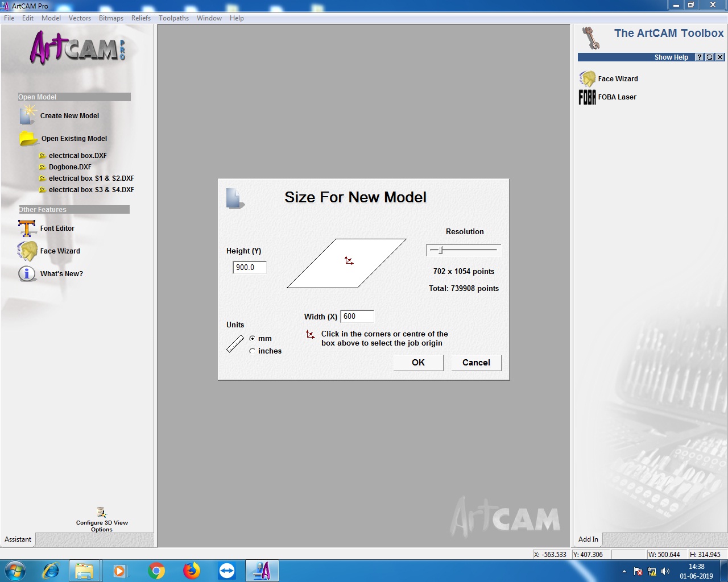Open TeamViewer from taskbar

pos(227,571)
